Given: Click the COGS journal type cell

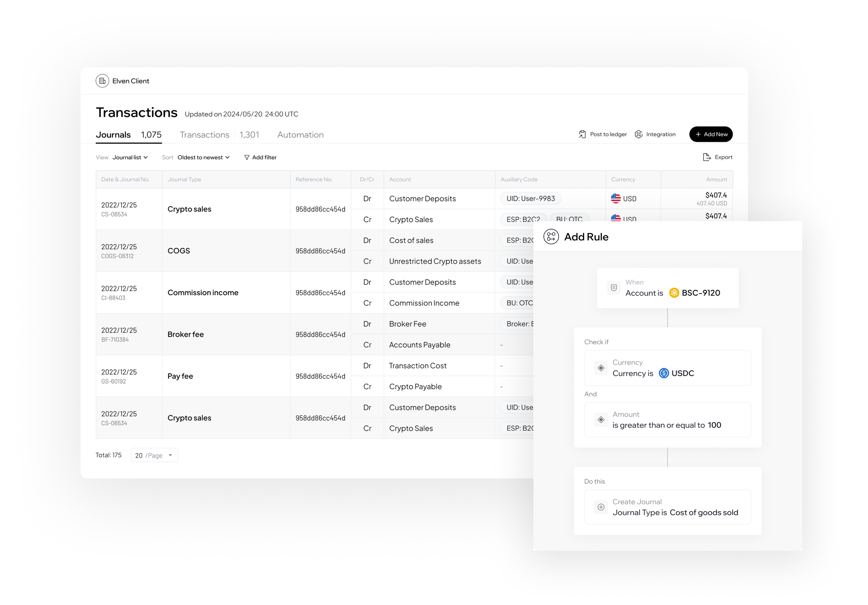Looking at the screenshot, I should pyautogui.click(x=226, y=251).
